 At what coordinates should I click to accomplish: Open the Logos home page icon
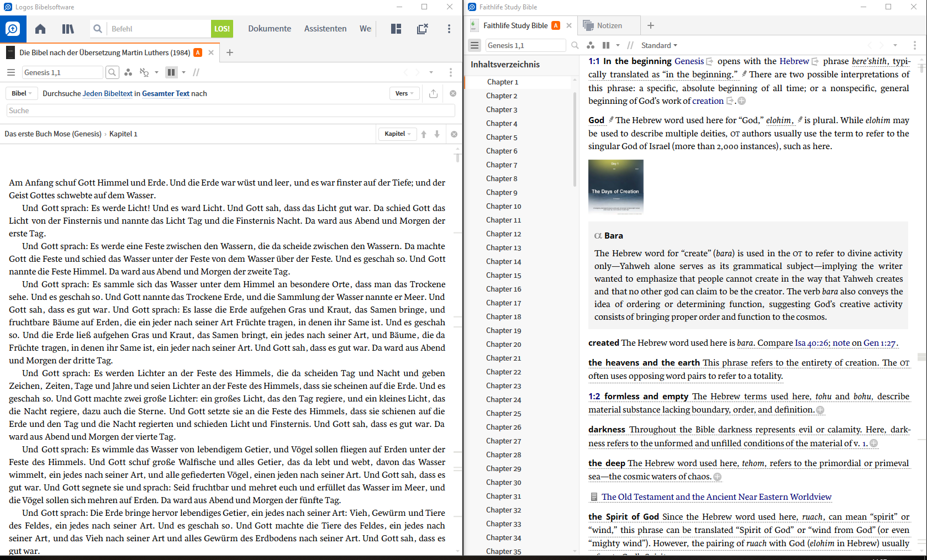pos(40,29)
